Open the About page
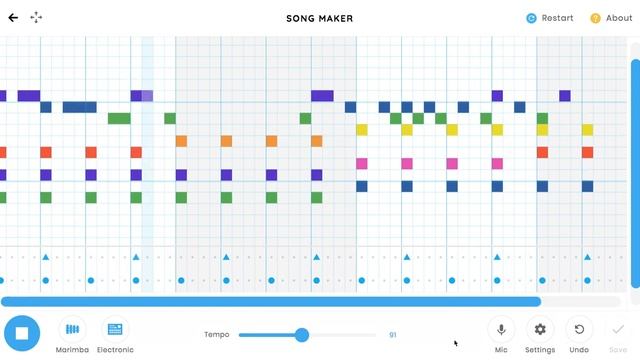 tap(611, 18)
